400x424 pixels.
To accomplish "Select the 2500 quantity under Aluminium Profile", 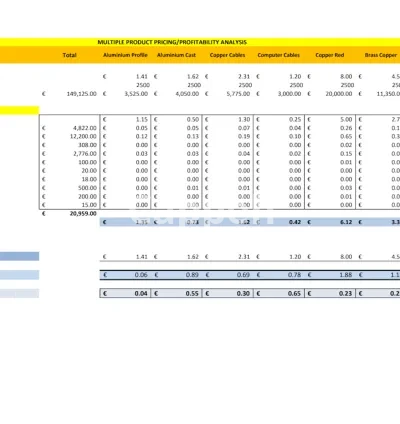I will click(143, 85).
